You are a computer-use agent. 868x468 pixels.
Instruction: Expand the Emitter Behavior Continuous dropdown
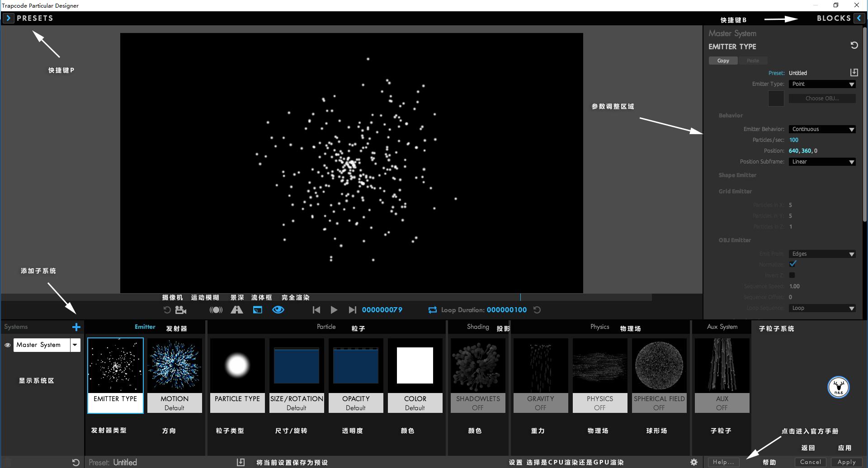click(x=822, y=129)
